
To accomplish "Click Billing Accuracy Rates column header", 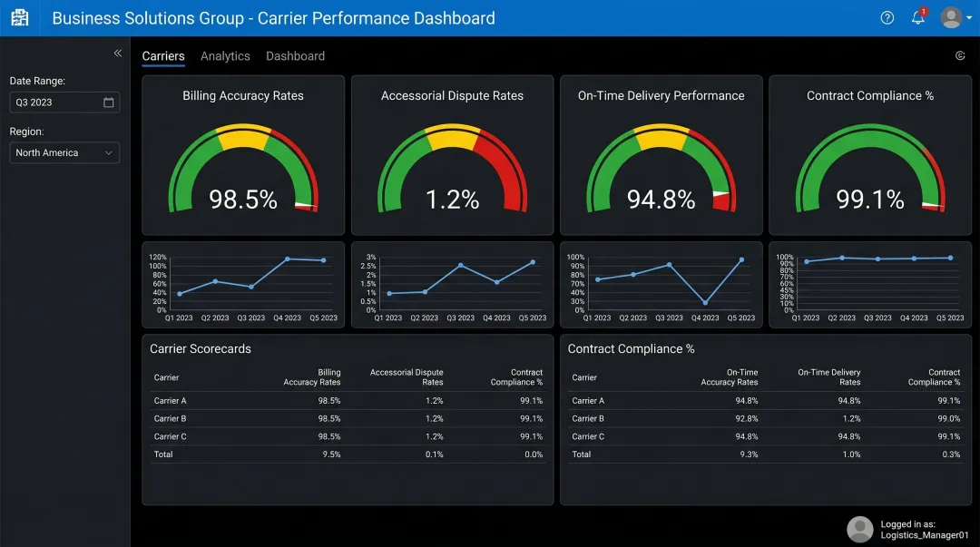I will tap(312, 377).
